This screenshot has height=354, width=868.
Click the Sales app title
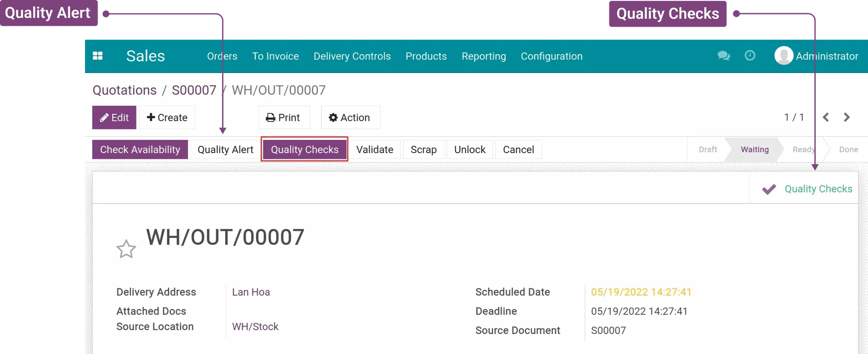point(146,56)
